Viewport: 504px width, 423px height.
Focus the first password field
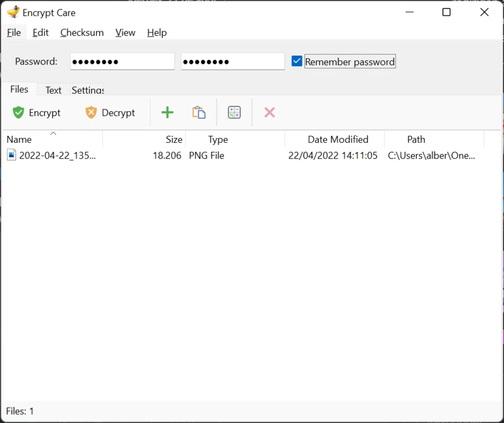(x=123, y=61)
